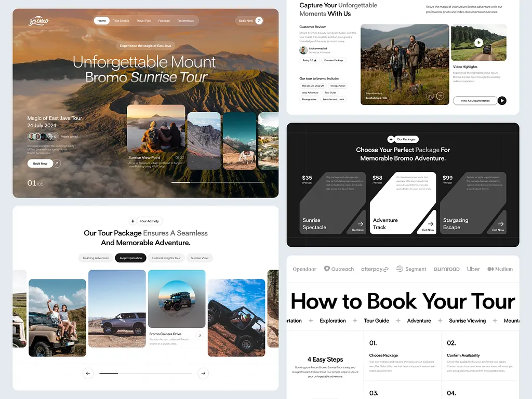Open the Tour Details menu item
This screenshot has width=532, height=399.
click(122, 21)
